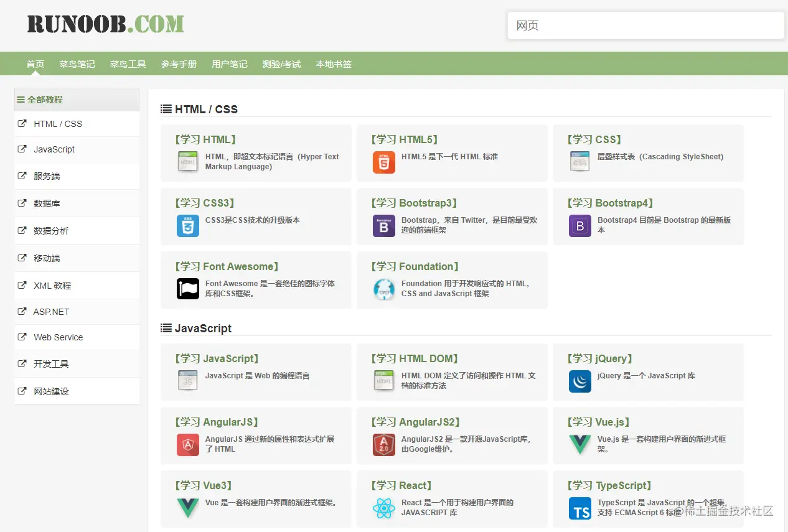Open the 【学习 Vue3】 link
Image resolution: width=788 pixels, height=532 pixels.
[204, 485]
